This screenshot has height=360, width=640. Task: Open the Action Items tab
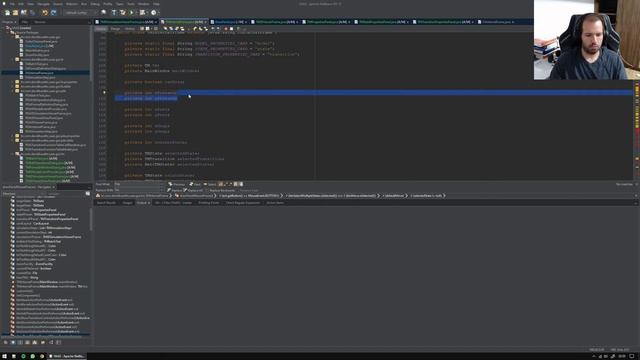[x=275, y=202]
